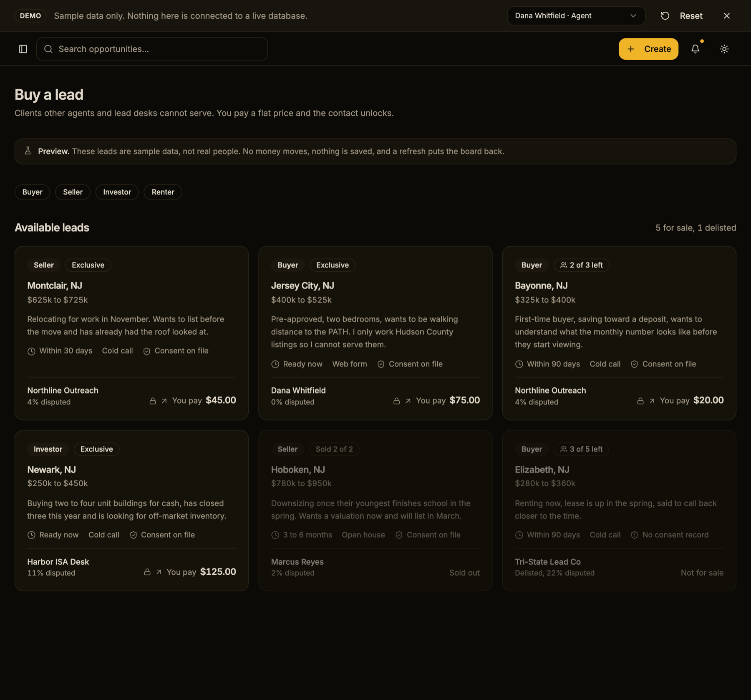Click the arrow icon on Montclair lead
Image resolution: width=751 pixels, height=700 pixels.
(x=164, y=401)
